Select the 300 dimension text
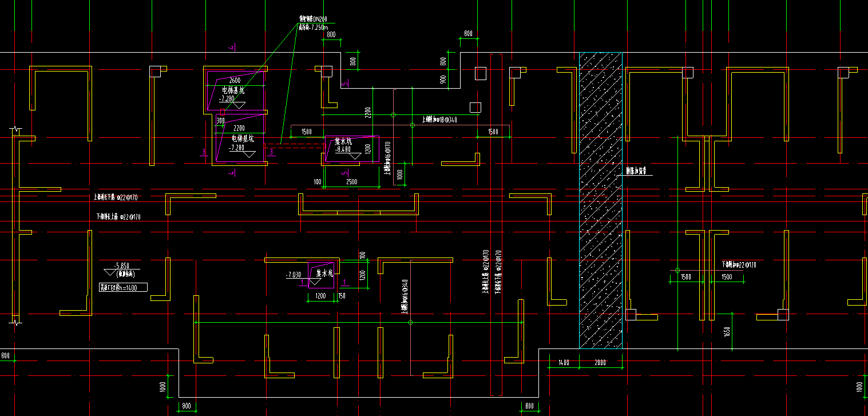 [220, 121]
